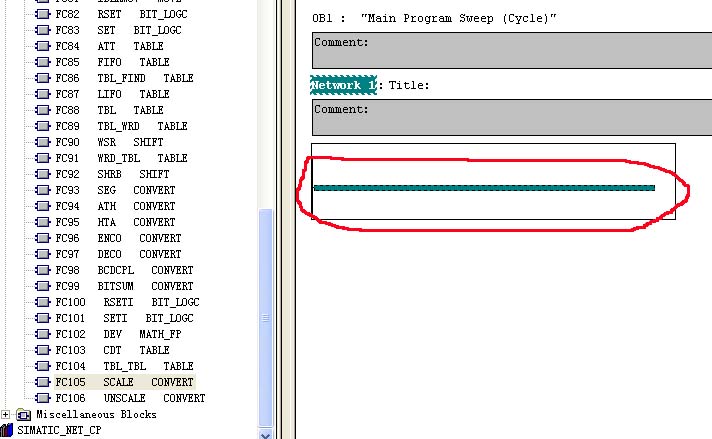Click the FC102 DEV block icon

(x=42, y=334)
